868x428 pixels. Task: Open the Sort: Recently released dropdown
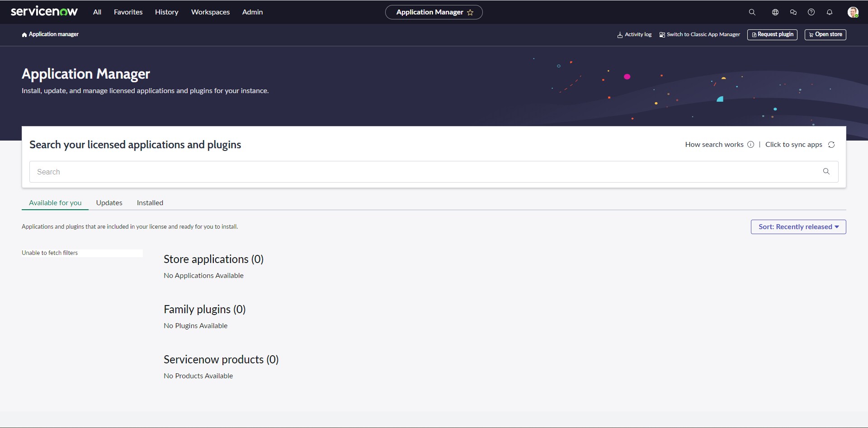click(798, 227)
